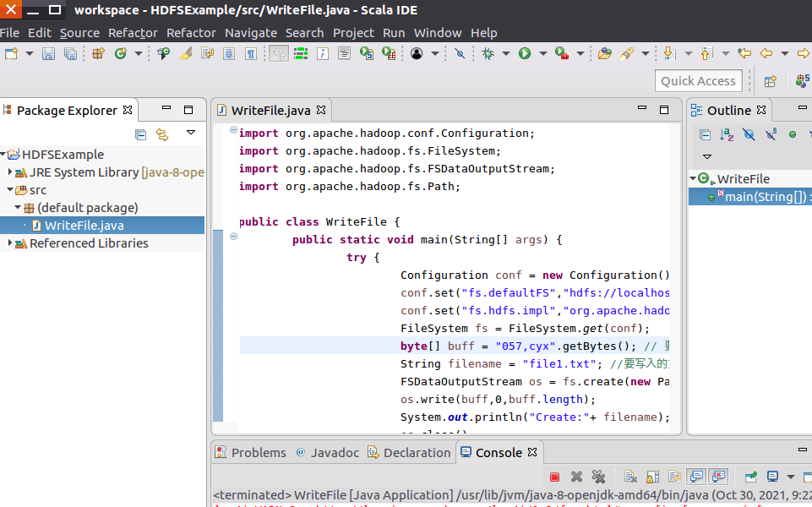Toggle Link with Editor in Package Explorer
812x507 pixels.
(162, 134)
